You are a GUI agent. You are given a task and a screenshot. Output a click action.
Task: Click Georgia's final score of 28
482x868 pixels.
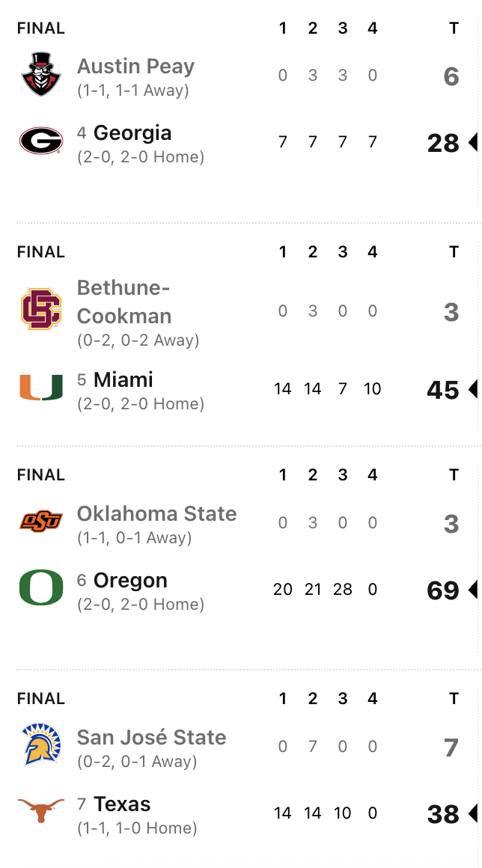pos(442,143)
